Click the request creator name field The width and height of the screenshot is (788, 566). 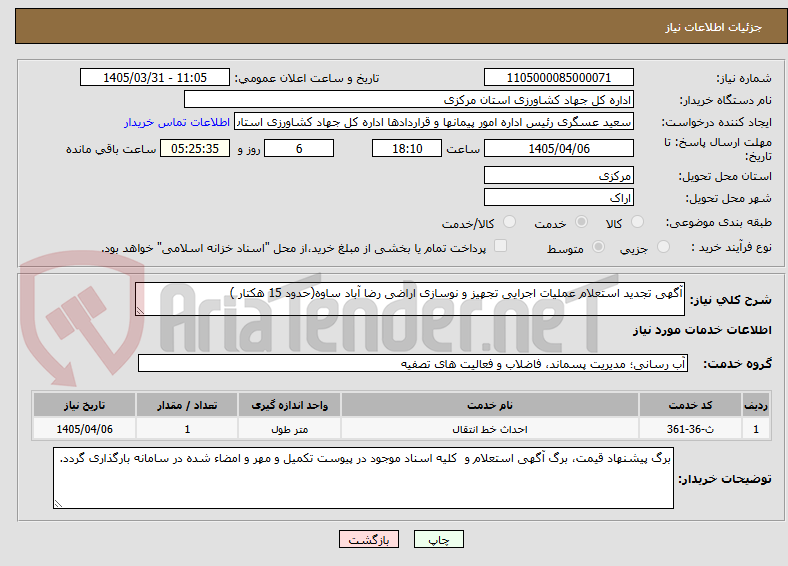pyautogui.click(x=434, y=122)
